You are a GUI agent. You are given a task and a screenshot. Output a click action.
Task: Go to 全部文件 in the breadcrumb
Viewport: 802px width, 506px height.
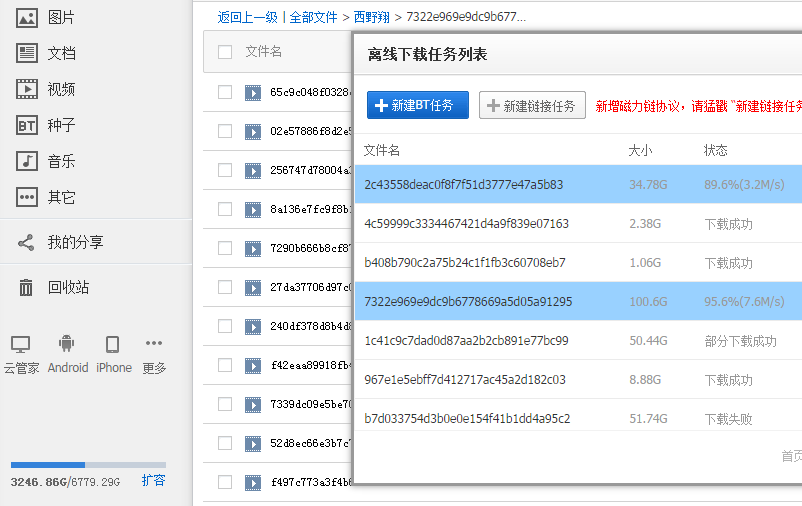click(x=313, y=17)
